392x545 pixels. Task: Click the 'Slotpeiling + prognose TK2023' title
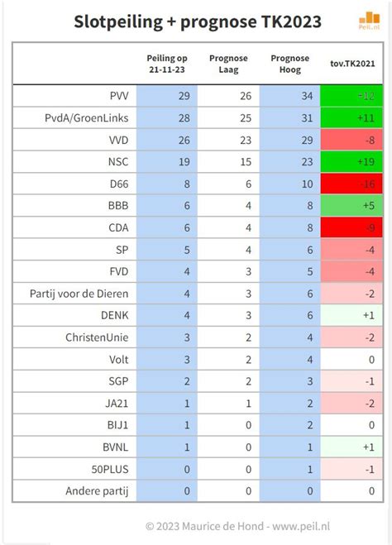click(198, 22)
